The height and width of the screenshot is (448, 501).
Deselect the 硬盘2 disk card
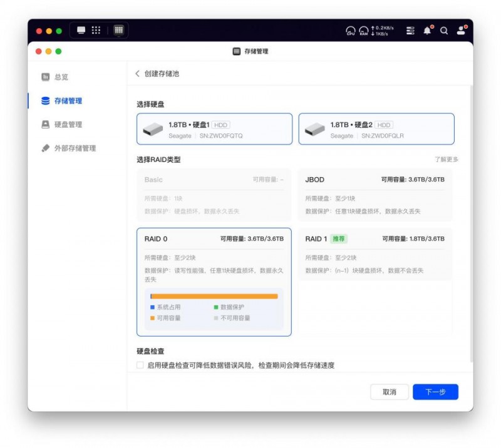click(x=376, y=129)
